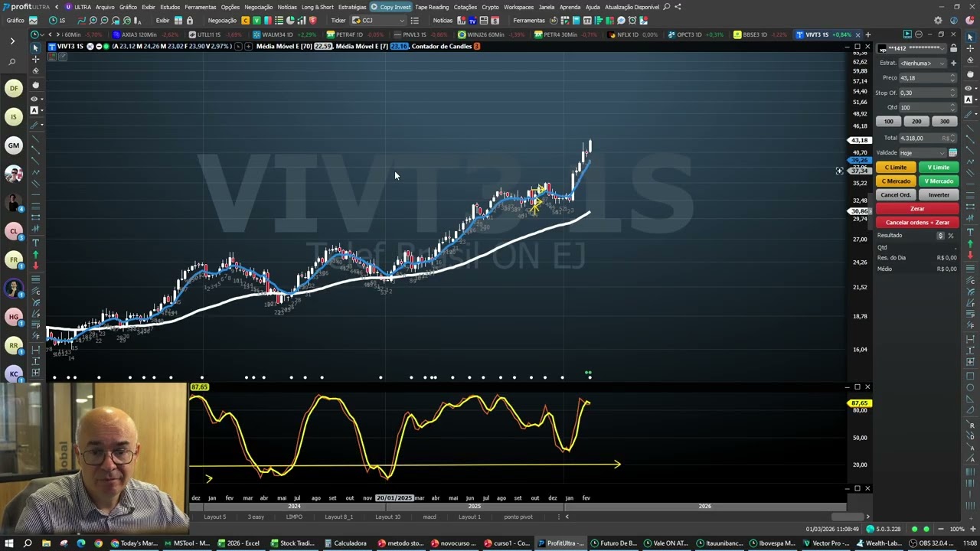The height and width of the screenshot is (551, 980).
Task: Click the Cancel Ord. button
Action: click(896, 195)
